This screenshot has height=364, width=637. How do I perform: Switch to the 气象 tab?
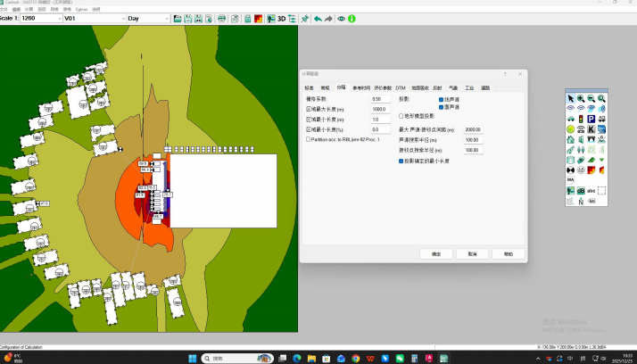(x=453, y=87)
